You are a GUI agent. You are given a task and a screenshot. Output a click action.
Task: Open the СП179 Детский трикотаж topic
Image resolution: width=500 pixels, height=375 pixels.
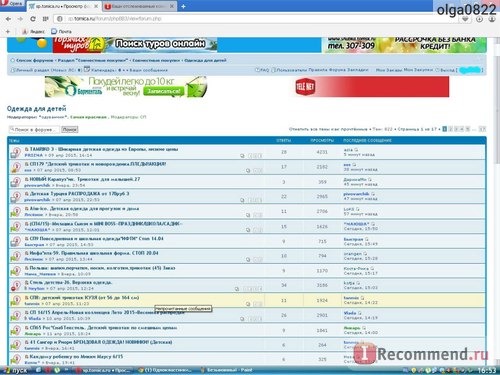tap(98, 164)
